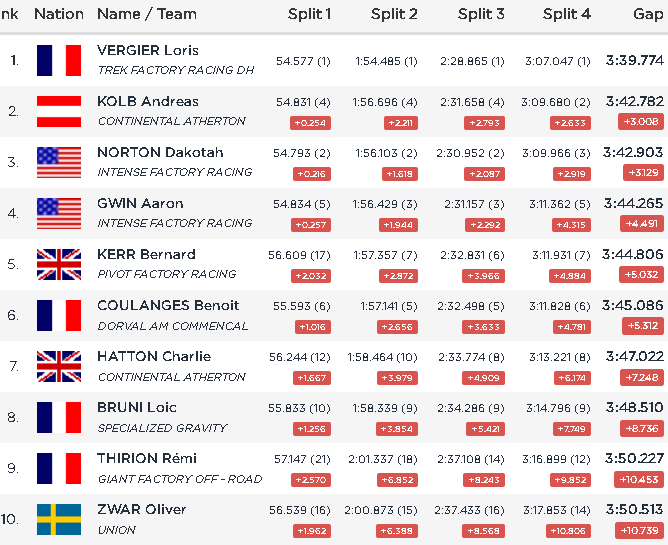The width and height of the screenshot is (668, 545).
Task: Sort by the Gap column header
Action: [x=647, y=14]
